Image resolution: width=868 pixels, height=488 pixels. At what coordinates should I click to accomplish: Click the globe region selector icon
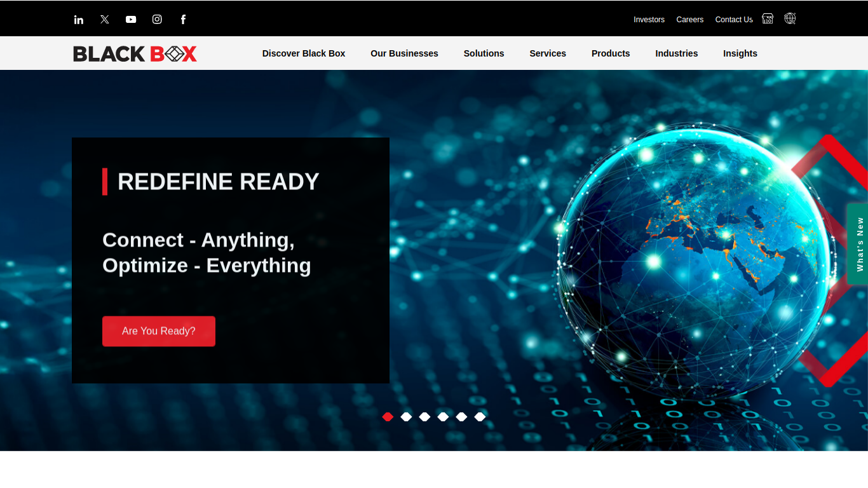(790, 18)
